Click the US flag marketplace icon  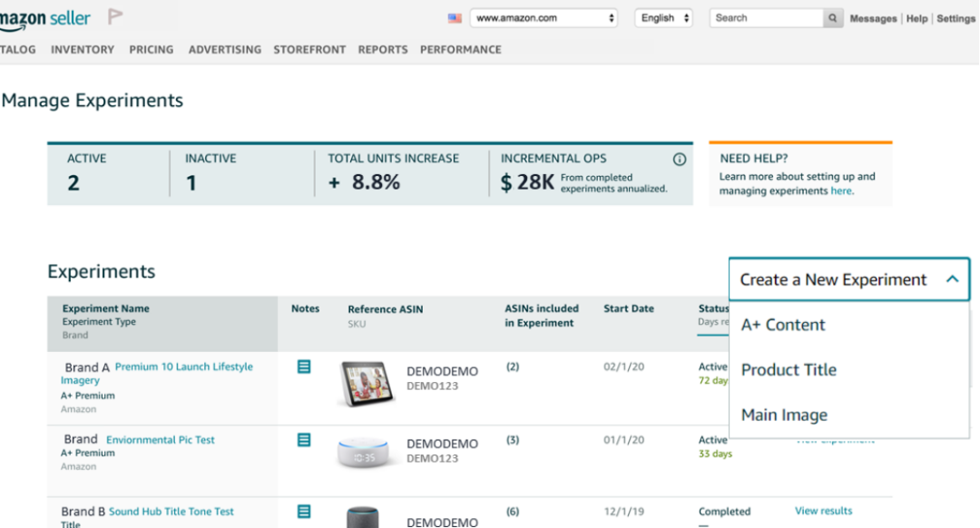[455, 18]
